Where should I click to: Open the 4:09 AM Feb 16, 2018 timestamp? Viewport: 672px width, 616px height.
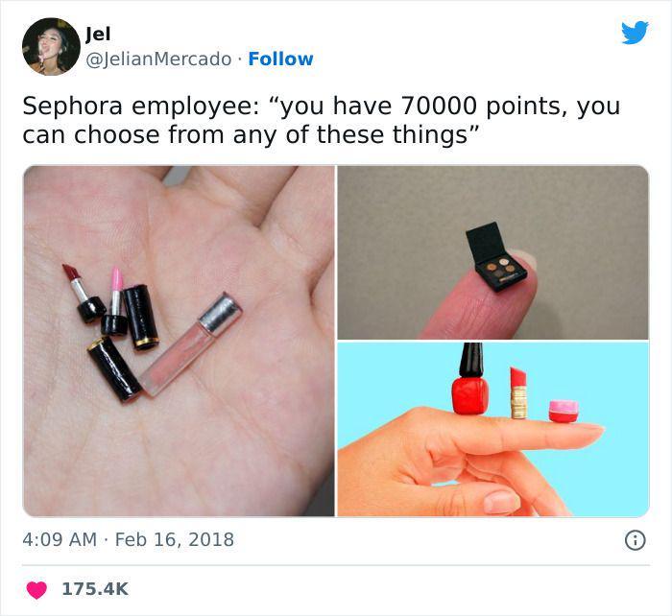tap(128, 539)
